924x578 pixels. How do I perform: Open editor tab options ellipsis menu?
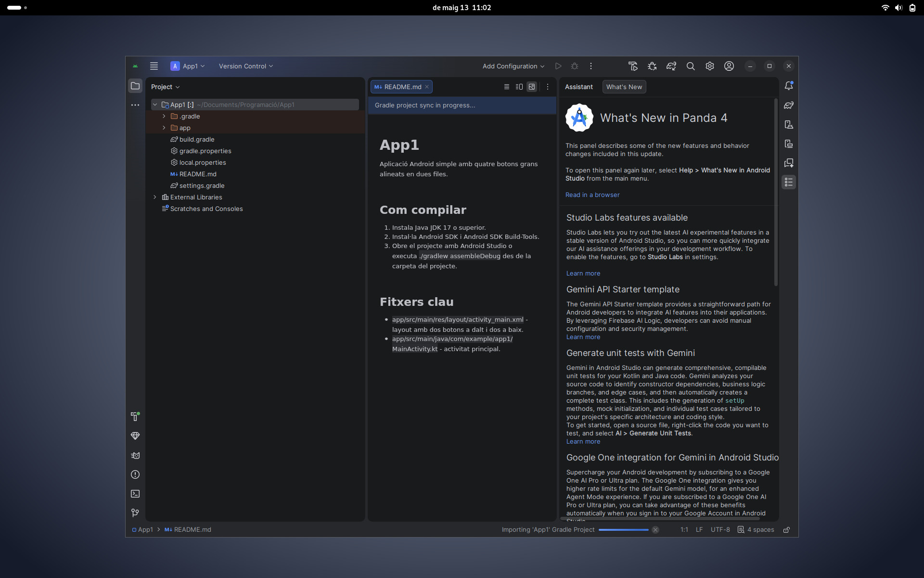coord(548,87)
